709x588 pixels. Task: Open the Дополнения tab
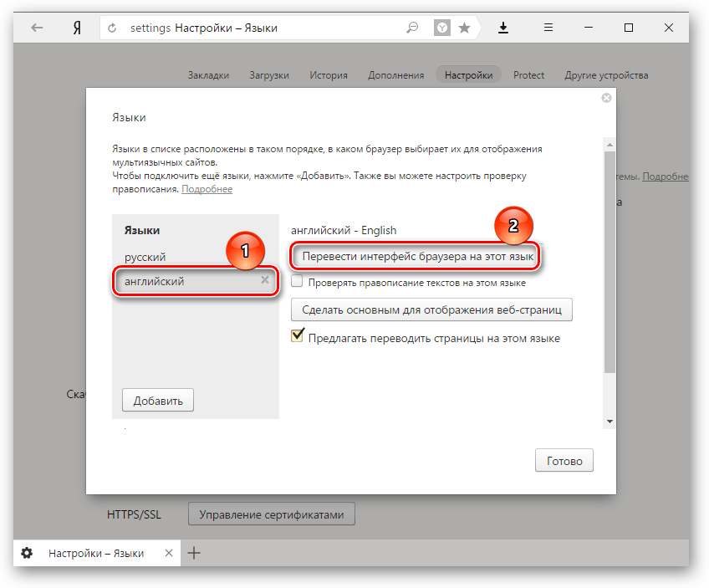(x=396, y=75)
